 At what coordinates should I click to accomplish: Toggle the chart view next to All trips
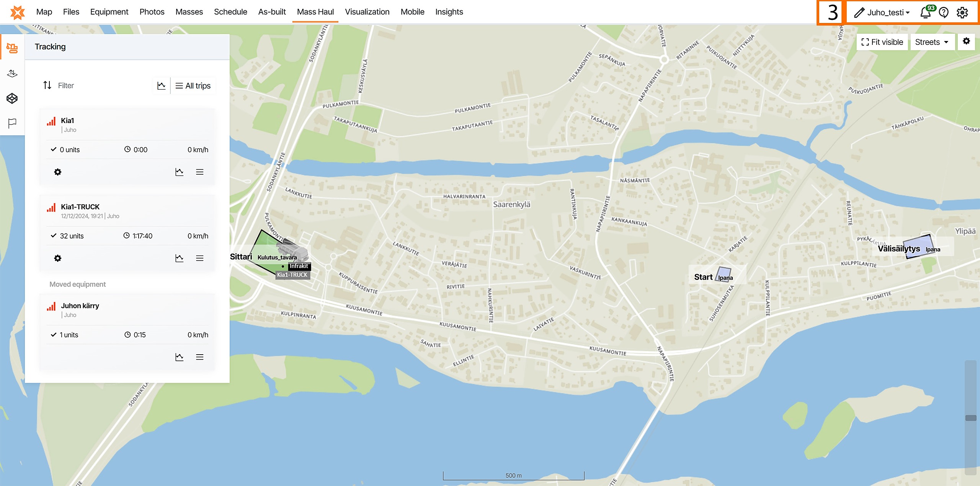coord(162,85)
